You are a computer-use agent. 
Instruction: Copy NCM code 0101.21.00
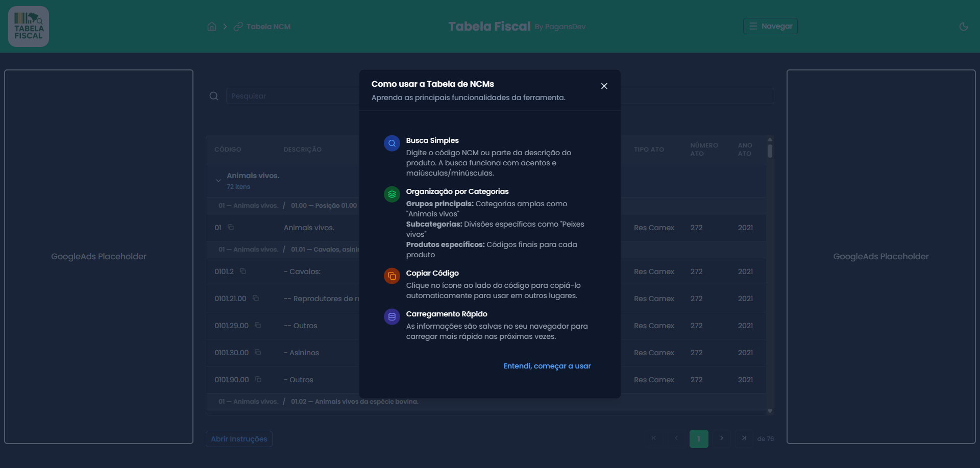[256, 299]
